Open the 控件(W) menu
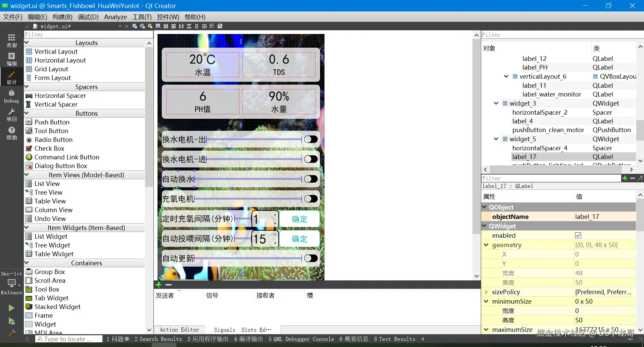 pyautogui.click(x=168, y=17)
